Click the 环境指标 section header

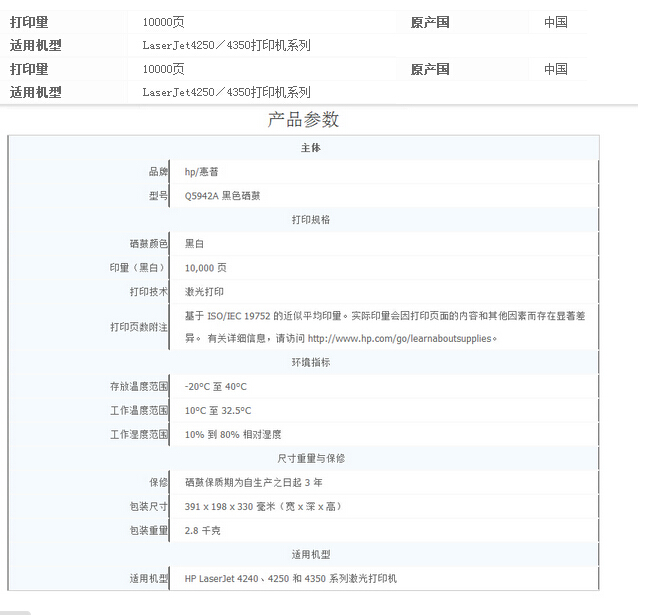(x=310, y=362)
